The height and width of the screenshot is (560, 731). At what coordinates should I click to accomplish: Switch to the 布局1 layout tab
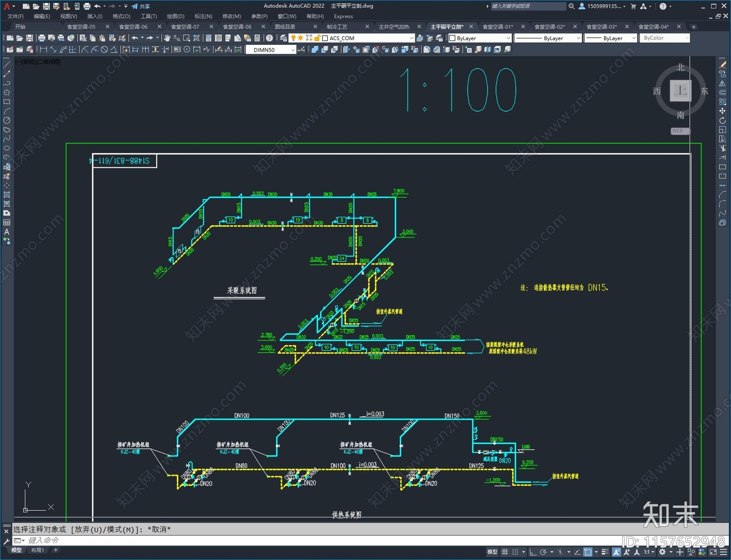tap(37, 550)
